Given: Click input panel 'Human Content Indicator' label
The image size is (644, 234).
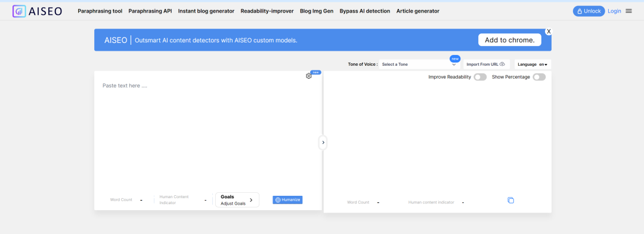Looking at the screenshot, I should 174,200.
